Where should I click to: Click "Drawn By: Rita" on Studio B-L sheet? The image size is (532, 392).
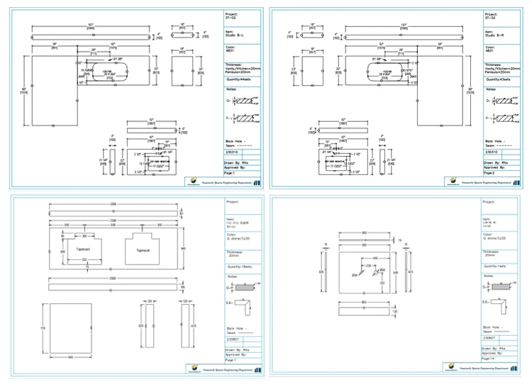pyautogui.click(x=236, y=163)
